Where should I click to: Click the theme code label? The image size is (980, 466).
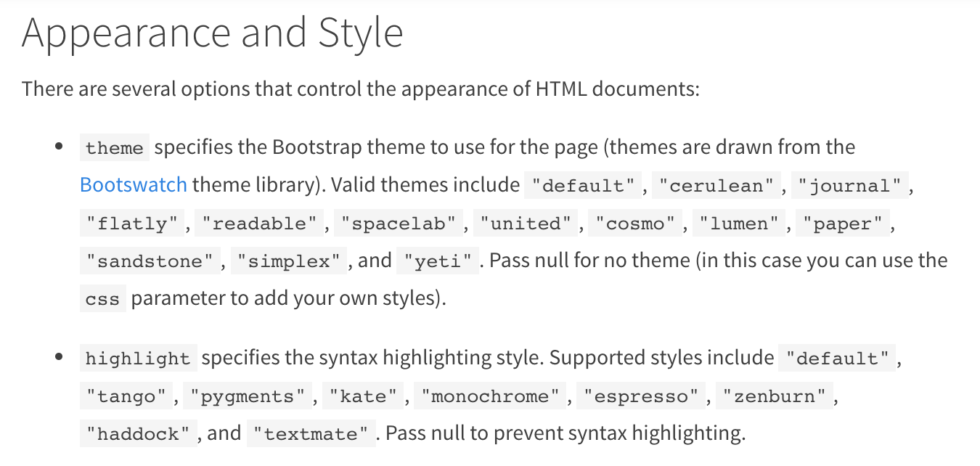(115, 147)
